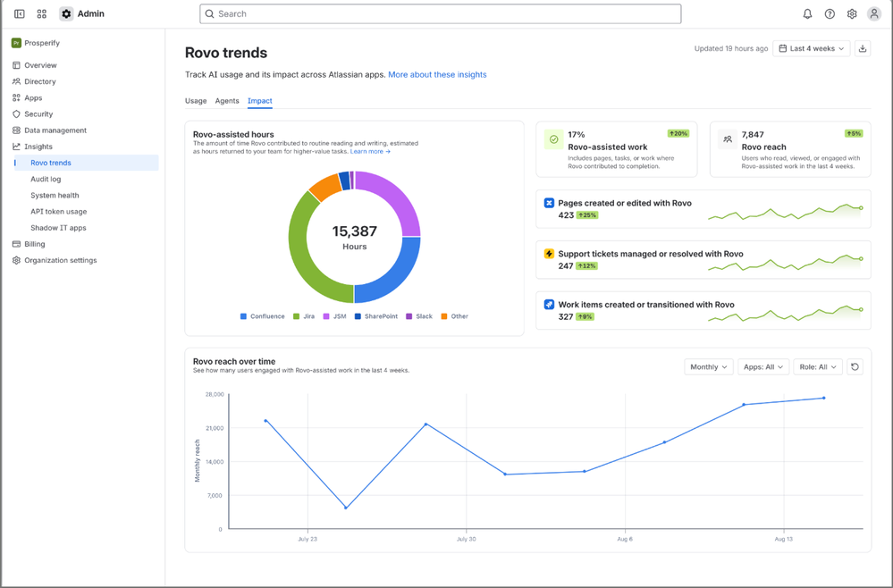Open the settings gear in top bar
This screenshot has width=893, height=588.
852,13
